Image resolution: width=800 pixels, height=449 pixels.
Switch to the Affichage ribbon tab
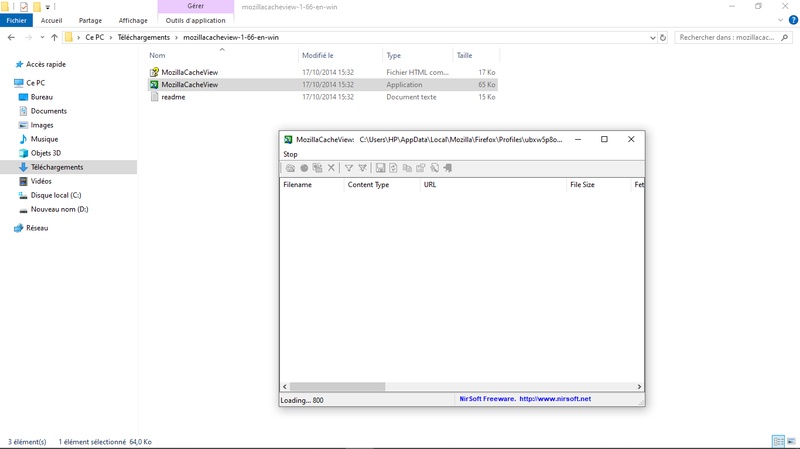[132, 20]
